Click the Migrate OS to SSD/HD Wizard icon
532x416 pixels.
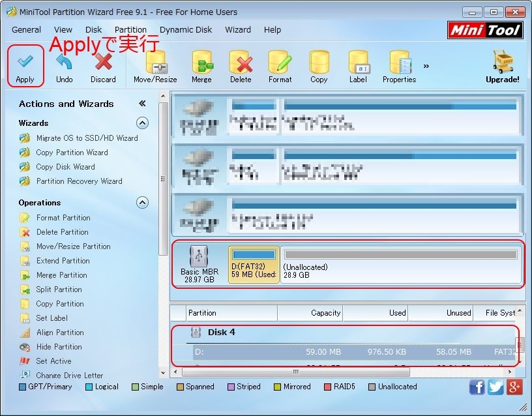pyautogui.click(x=25, y=138)
